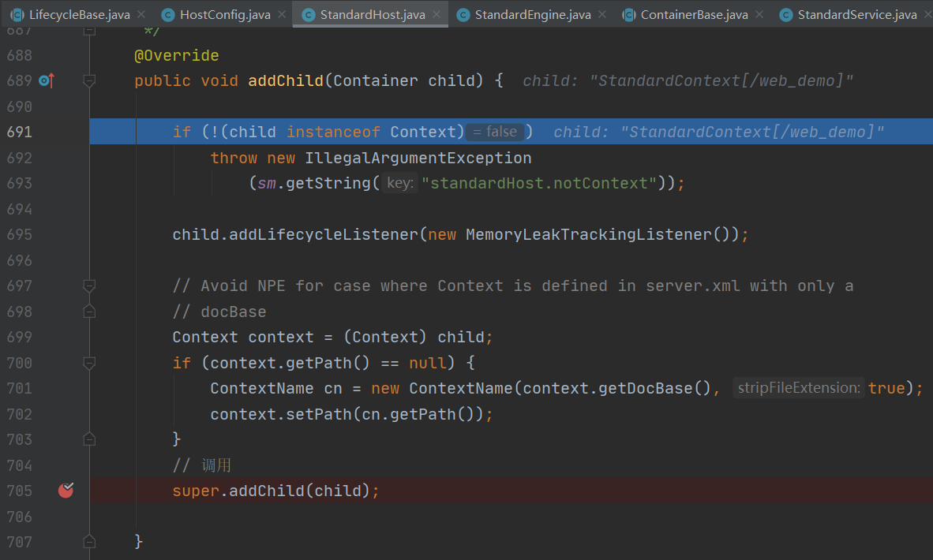
Task: Click line number 691 in the gutter
Action: coord(19,132)
